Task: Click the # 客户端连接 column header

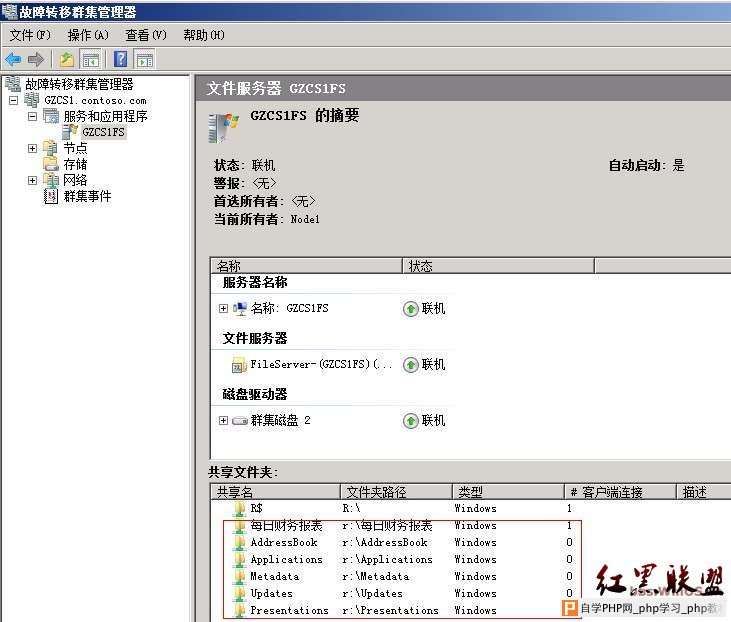Action: tap(620, 491)
